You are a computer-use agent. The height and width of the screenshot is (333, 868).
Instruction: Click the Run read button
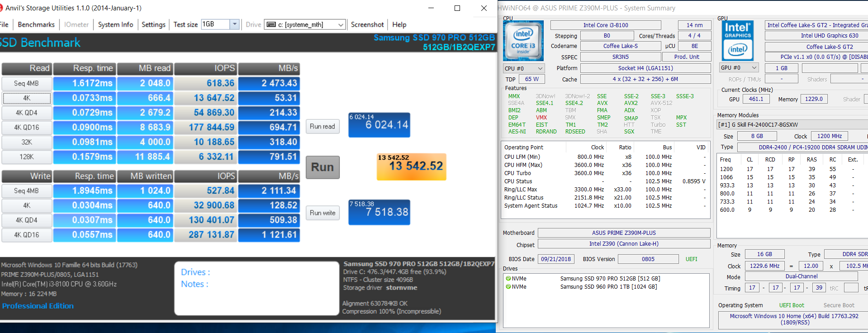(323, 126)
